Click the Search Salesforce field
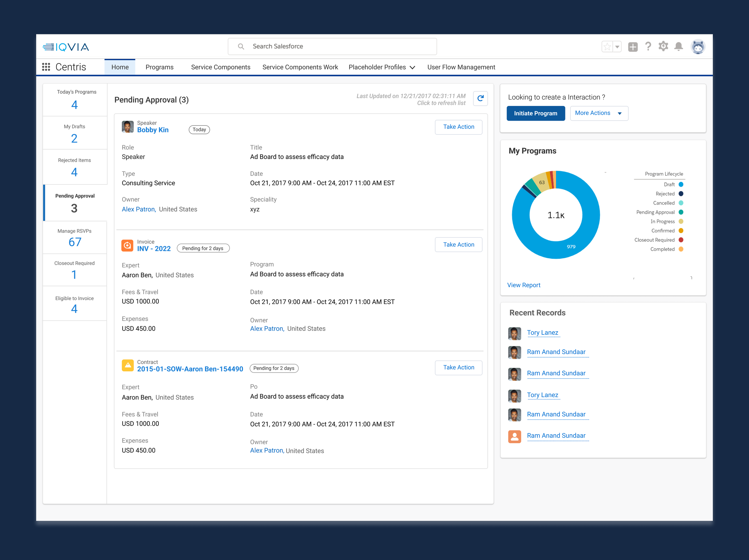Image resolution: width=749 pixels, height=560 pixels. tap(332, 46)
